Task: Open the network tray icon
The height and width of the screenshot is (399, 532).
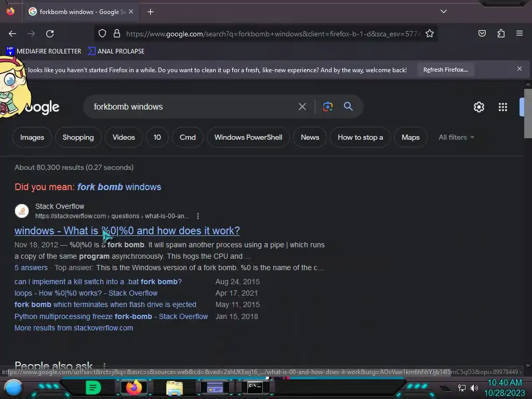Action: click(461, 388)
